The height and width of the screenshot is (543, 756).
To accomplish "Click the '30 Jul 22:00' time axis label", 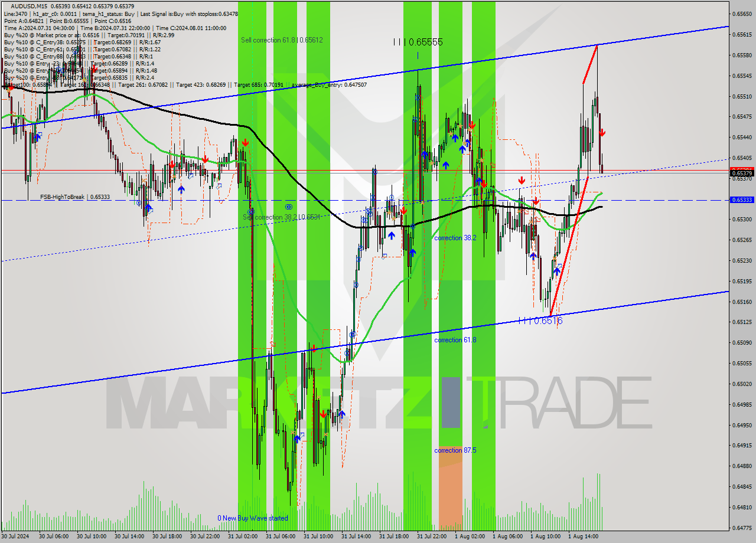I will pyautogui.click(x=205, y=537).
